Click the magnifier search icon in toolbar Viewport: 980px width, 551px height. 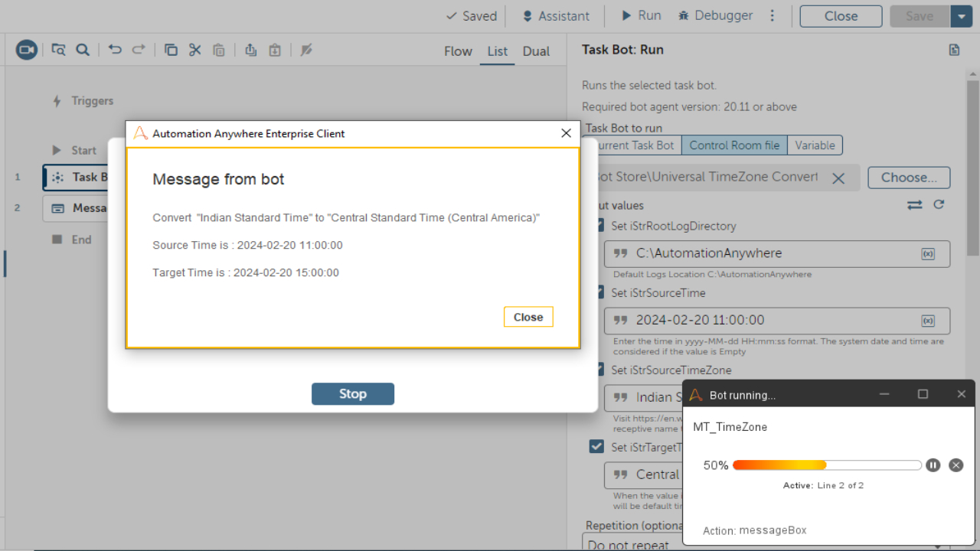pyautogui.click(x=83, y=51)
